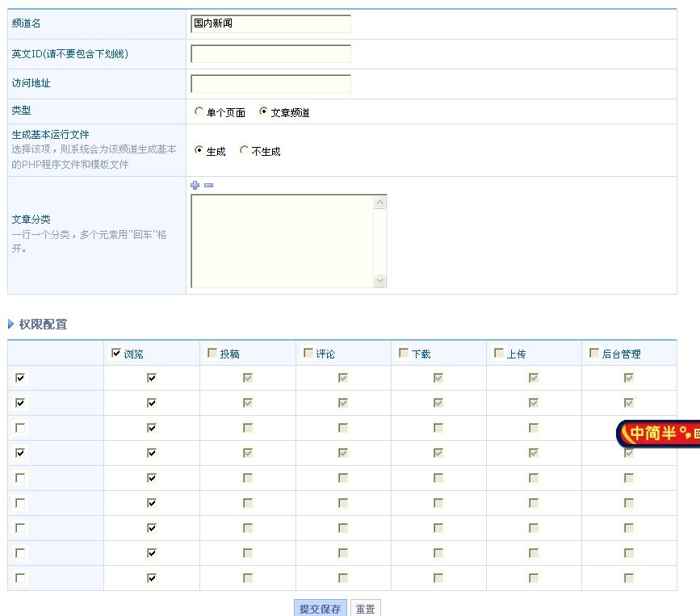Click the 简 button on IME toolbar
The image size is (700, 616).
[x=652, y=433]
